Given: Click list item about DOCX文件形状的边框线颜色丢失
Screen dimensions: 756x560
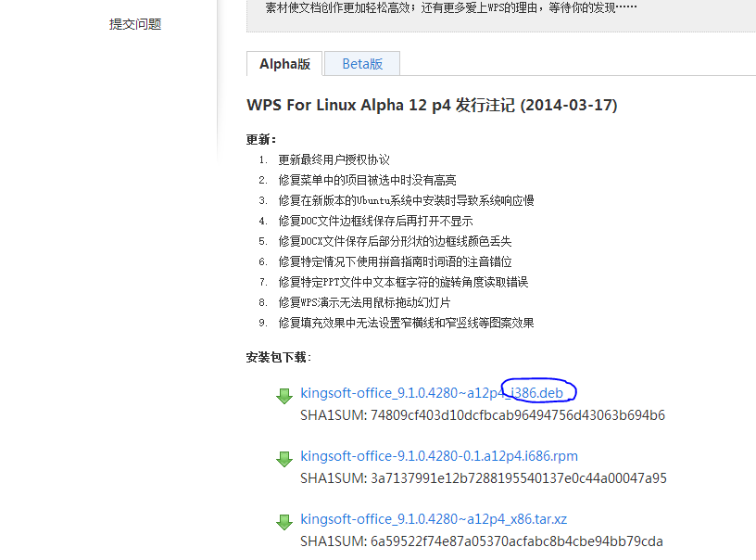Looking at the screenshot, I should (395, 241).
